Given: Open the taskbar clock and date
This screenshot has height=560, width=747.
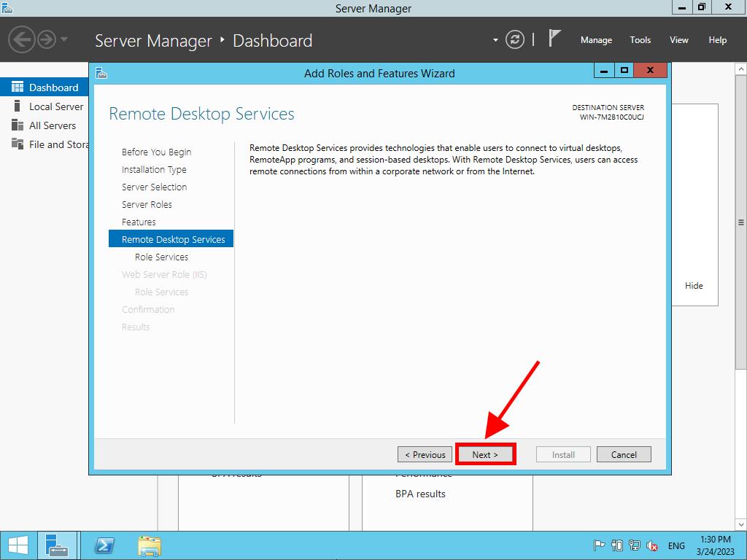Looking at the screenshot, I should click(715, 545).
